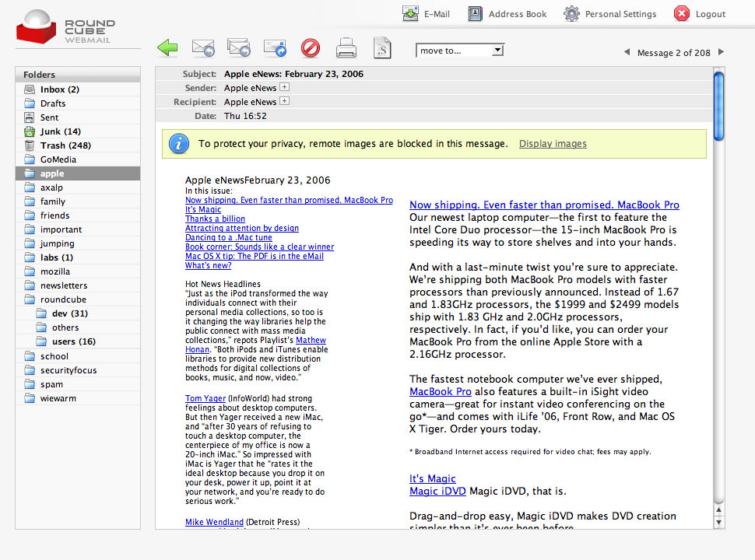The width and height of the screenshot is (755, 560).
Task: Open the Inbox (2) folder
Action: (78, 89)
